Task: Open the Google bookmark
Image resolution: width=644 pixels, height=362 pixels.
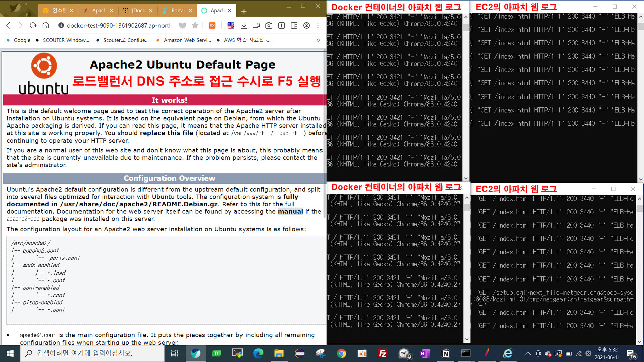Action: [x=18, y=40]
